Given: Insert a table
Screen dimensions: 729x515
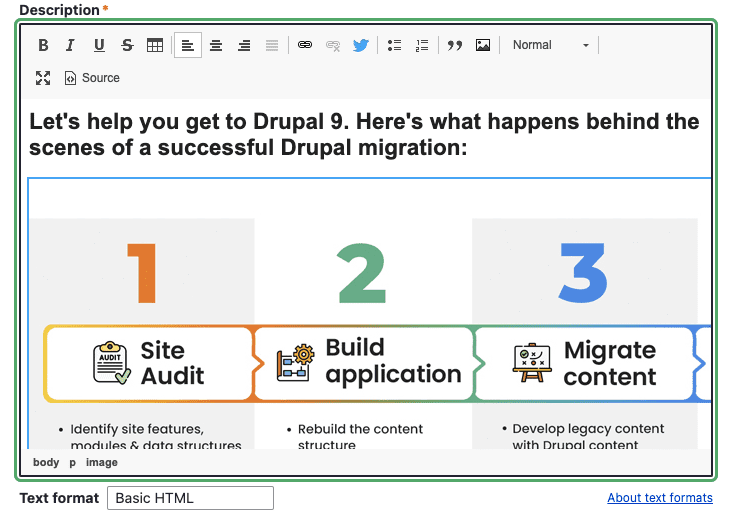Looking at the screenshot, I should pos(155,45).
